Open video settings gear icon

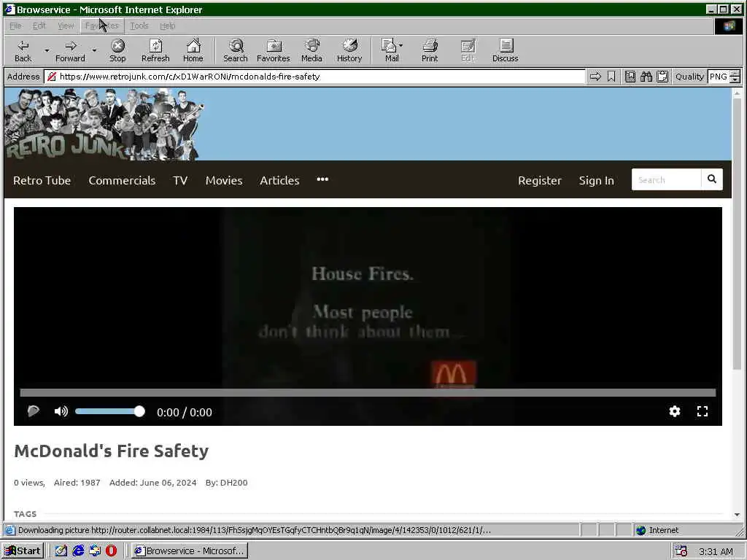675,411
